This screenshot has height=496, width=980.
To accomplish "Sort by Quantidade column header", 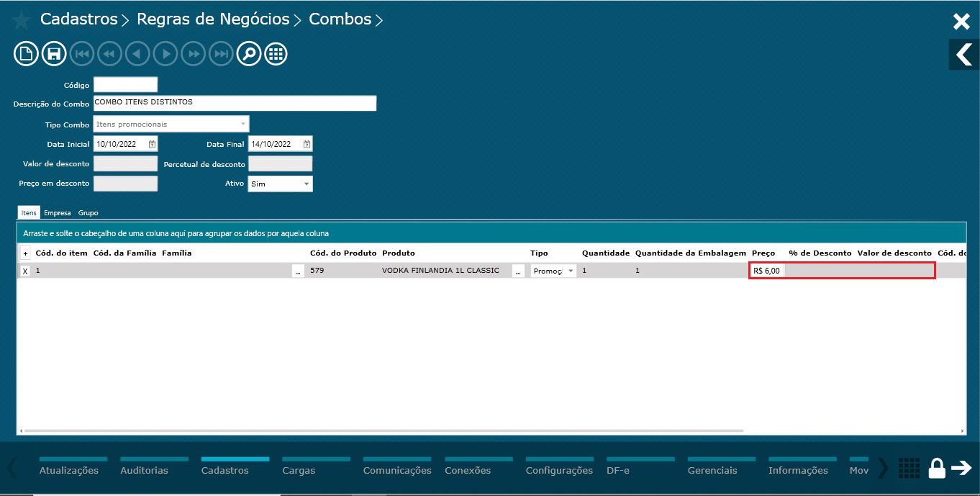I will (x=606, y=253).
